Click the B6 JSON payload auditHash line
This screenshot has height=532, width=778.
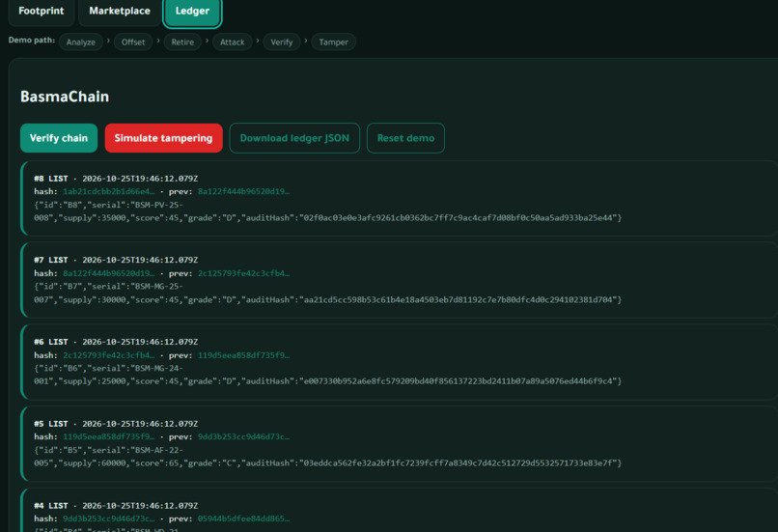click(x=327, y=381)
